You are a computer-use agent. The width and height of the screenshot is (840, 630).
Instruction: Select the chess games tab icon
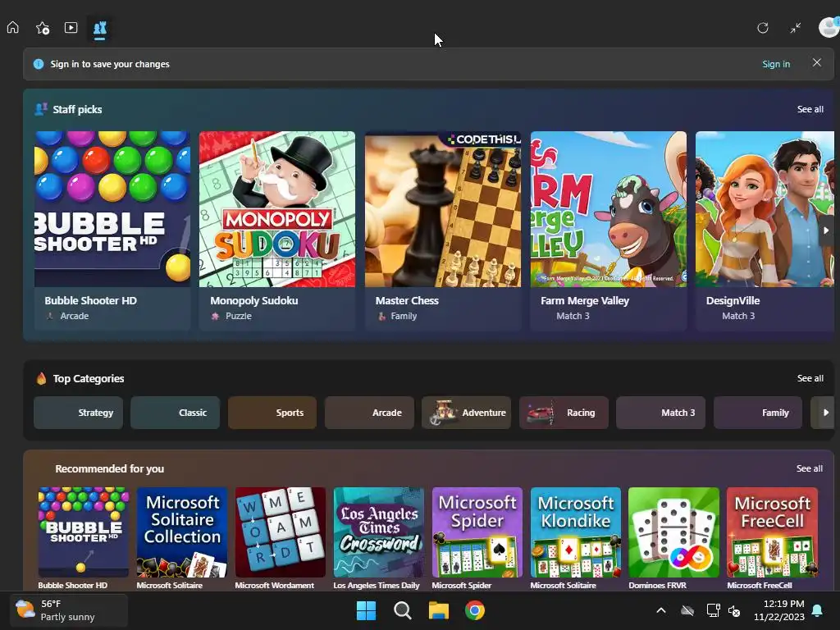tap(99, 29)
